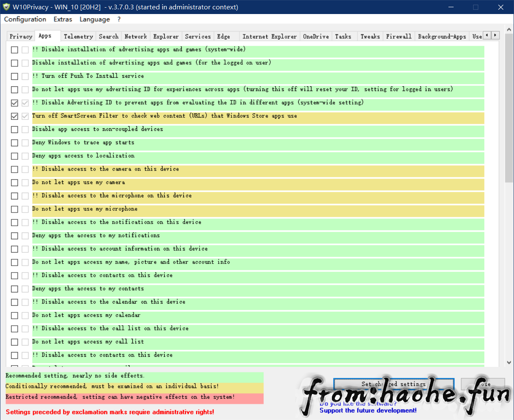Click the vertical scrollbar up arrow

pyautogui.click(x=509, y=30)
